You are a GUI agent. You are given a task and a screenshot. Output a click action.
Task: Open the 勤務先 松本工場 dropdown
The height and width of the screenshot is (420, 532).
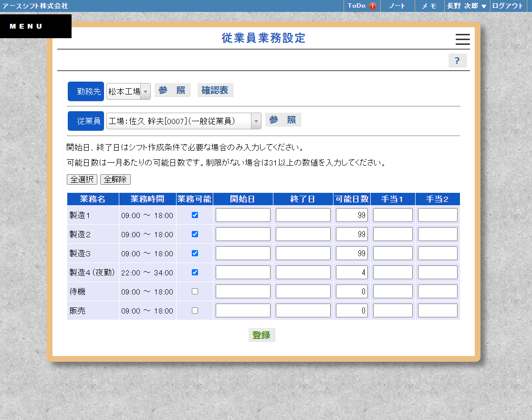click(128, 91)
